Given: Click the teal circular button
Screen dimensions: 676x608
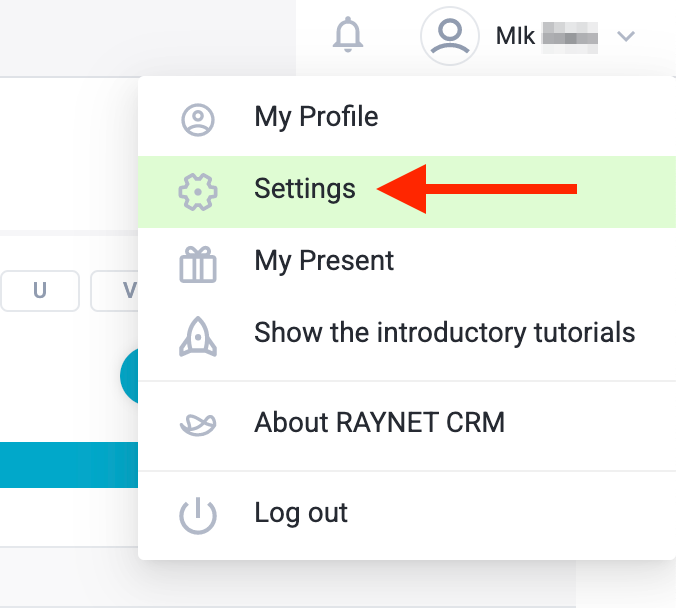Looking at the screenshot, I should [129, 376].
